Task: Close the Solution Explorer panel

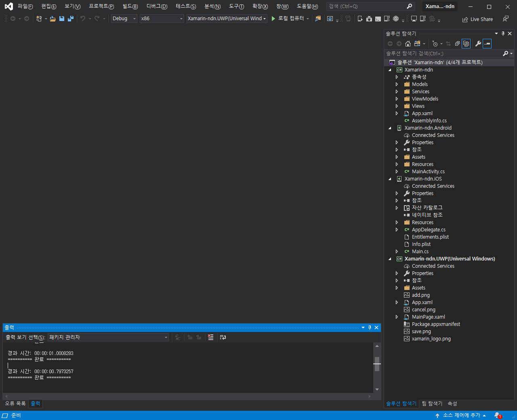Action: tap(510, 34)
